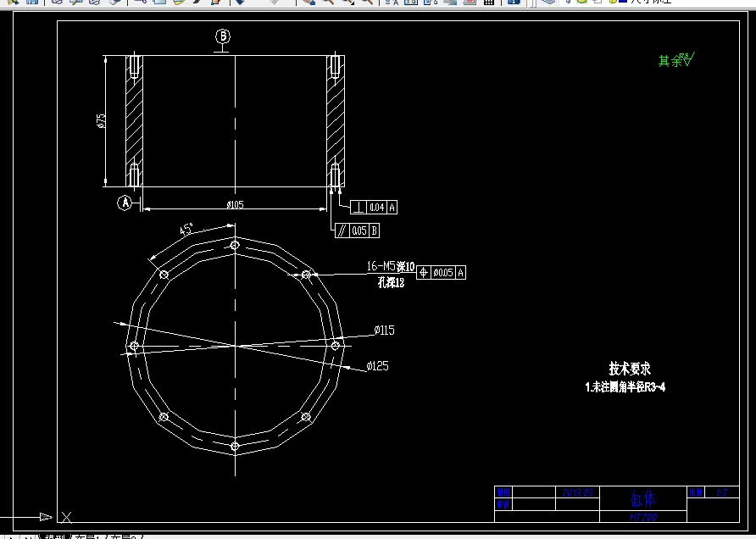The width and height of the screenshot is (756, 539).
Task: Switch to the 模型 model tab
Action: (54, 536)
